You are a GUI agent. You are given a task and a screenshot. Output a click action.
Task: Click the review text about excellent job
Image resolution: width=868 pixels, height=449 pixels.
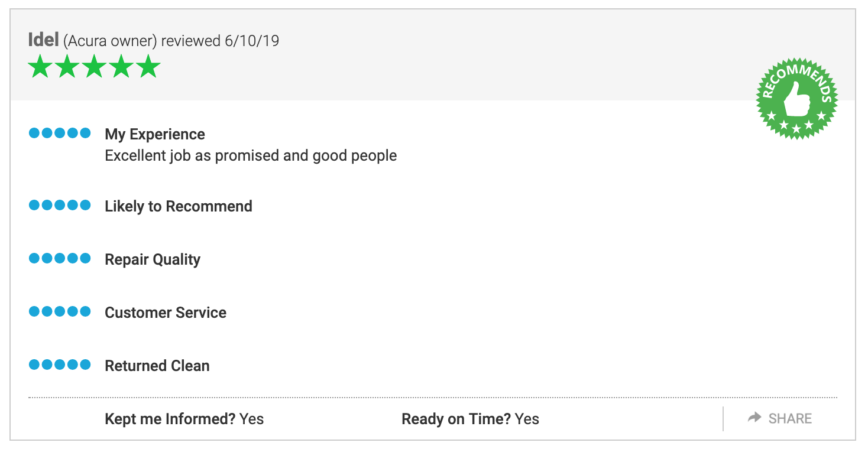[x=251, y=155]
